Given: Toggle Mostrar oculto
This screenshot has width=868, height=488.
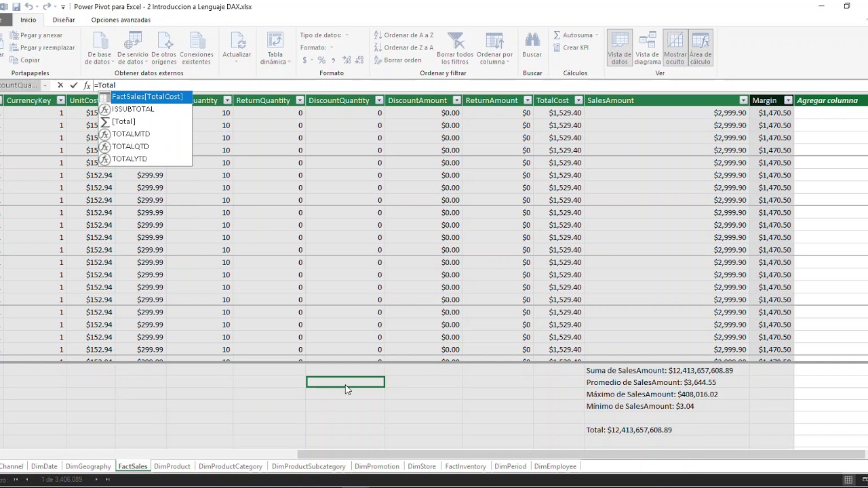Looking at the screenshot, I should pyautogui.click(x=675, y=48).
